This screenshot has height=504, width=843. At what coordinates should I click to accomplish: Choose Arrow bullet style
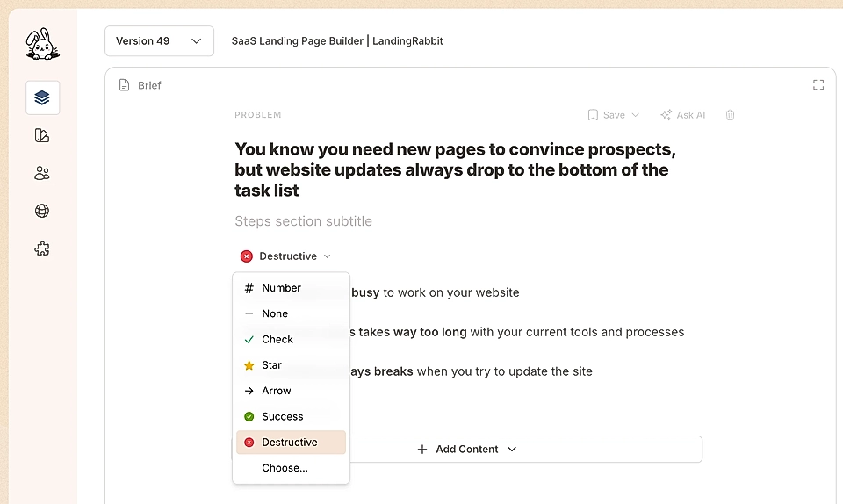click(291, 391)
